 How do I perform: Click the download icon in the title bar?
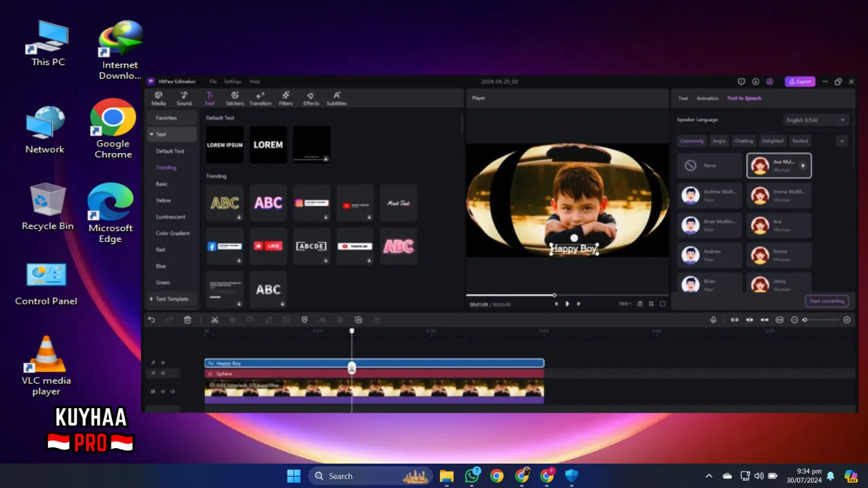755,81
